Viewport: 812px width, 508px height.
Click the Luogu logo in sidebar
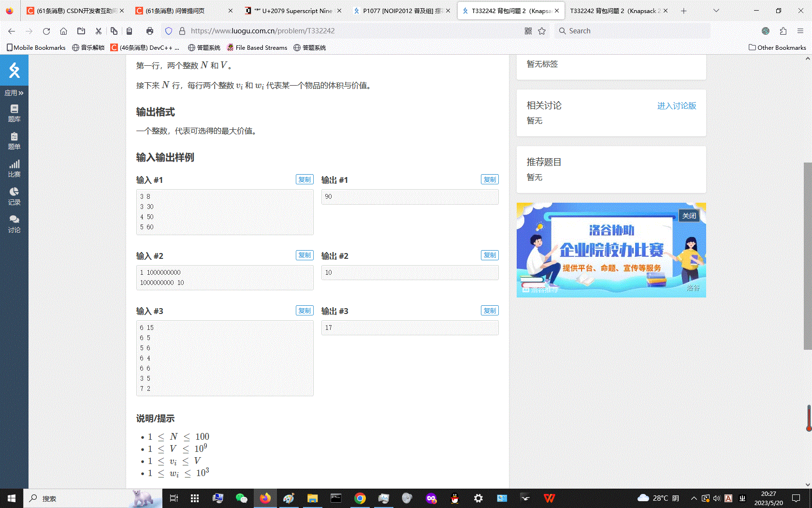pyautogui.click(x=14, y=71)
